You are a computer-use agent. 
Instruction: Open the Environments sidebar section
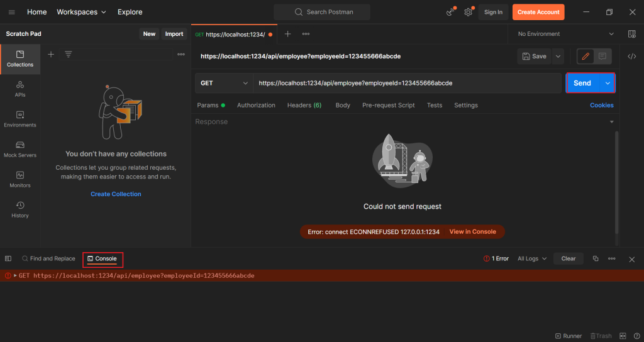coord(19,119)
